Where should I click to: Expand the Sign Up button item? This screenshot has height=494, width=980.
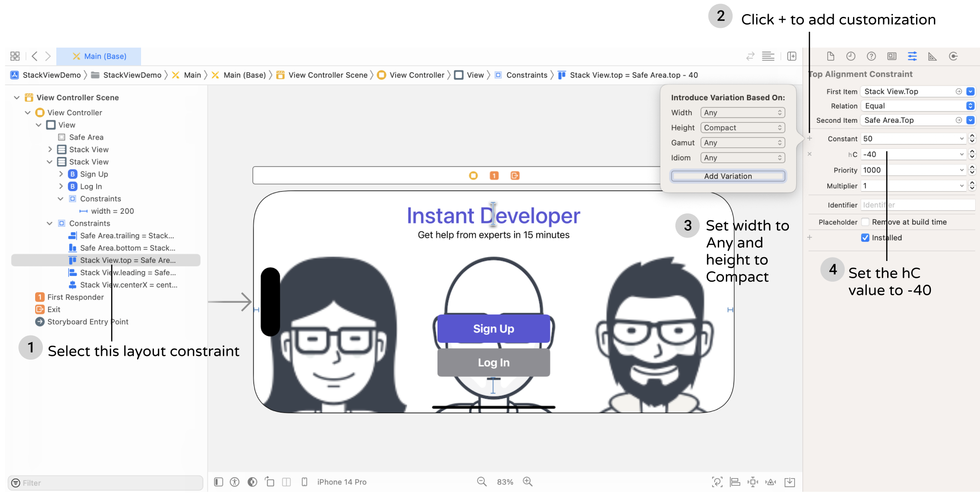[61, 174]
